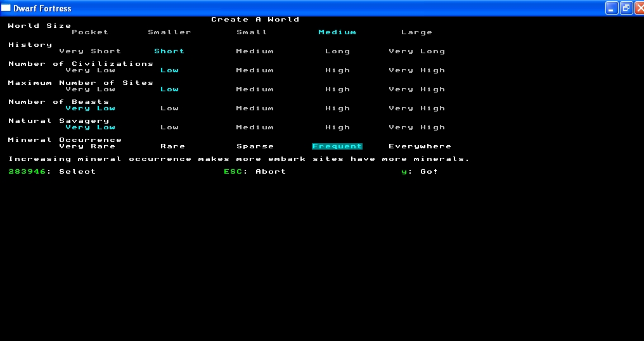
Task: Restore down the Dwarf Fortress window
Action: coord(626,8)
